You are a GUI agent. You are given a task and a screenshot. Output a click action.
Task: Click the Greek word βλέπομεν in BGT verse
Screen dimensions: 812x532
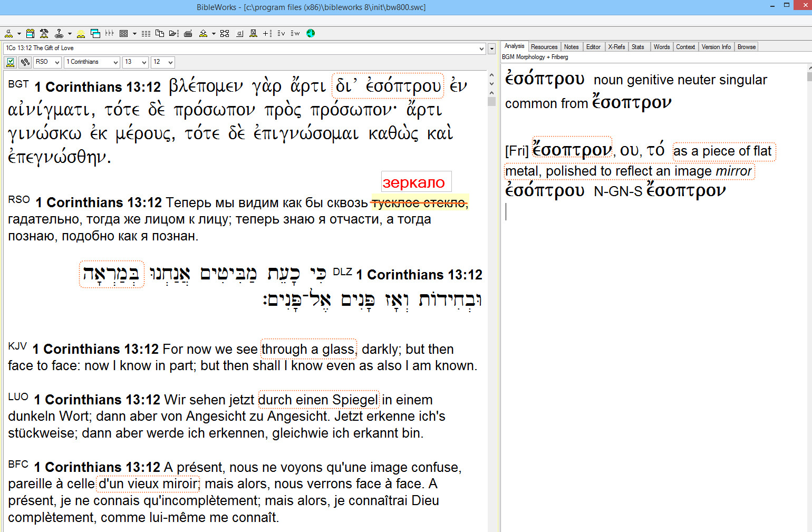(x=206, y=86)
